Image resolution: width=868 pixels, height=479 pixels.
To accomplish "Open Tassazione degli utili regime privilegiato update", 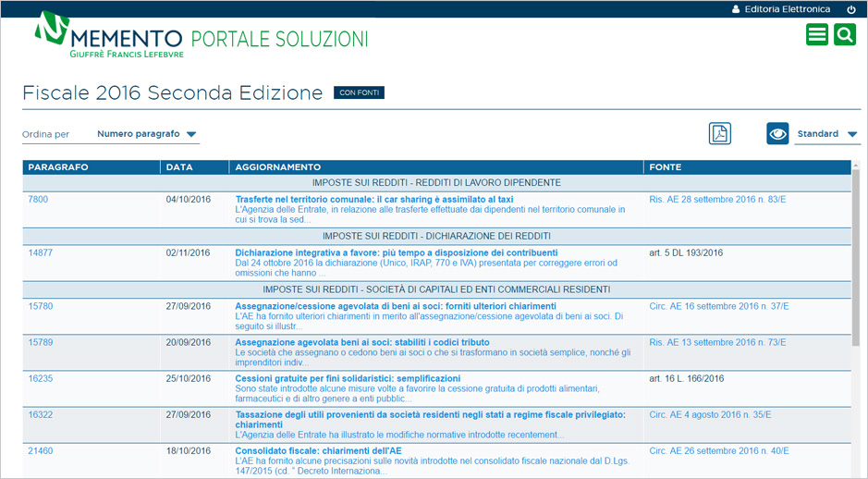I will coord(430,419).
